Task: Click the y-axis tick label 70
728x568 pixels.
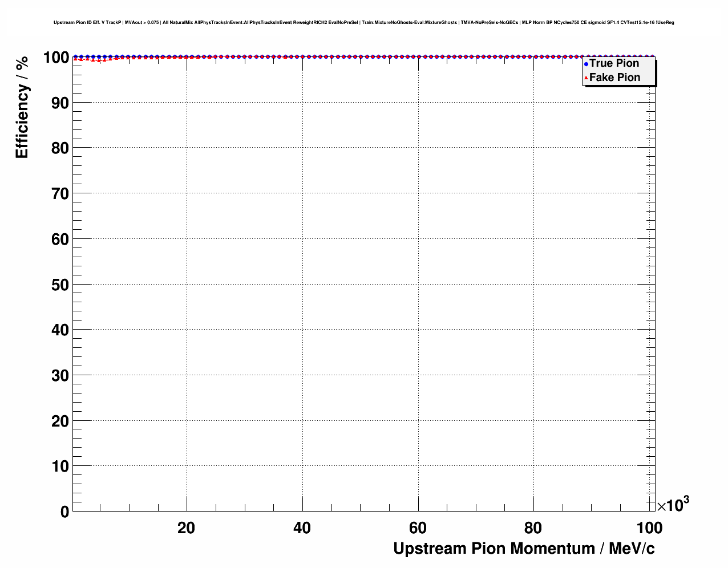Action: [60, 194]
